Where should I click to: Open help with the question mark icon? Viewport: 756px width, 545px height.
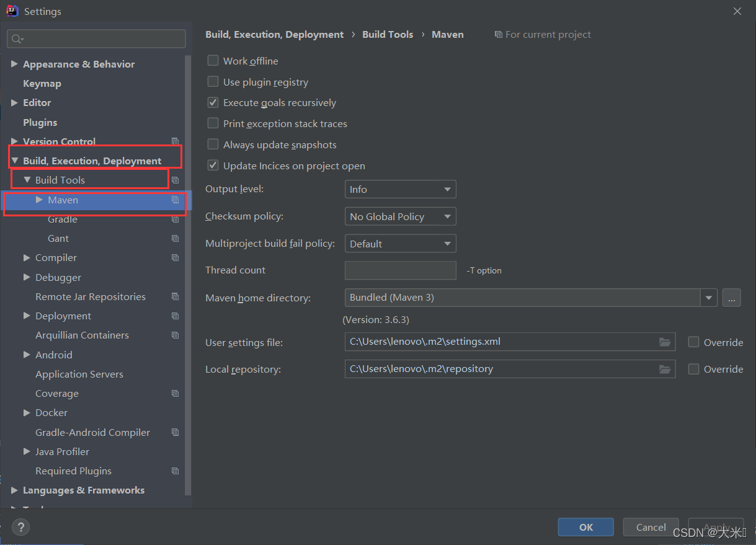pos(20,528)
